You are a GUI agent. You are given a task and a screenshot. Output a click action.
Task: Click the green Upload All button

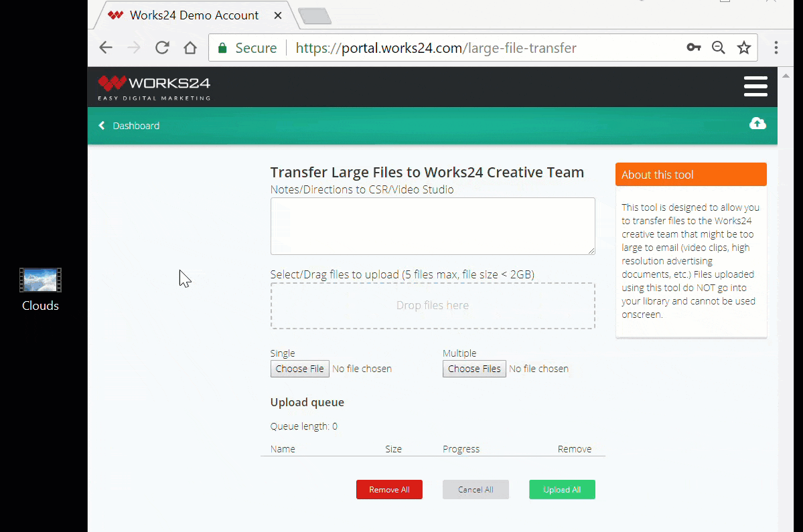[x=561, y=490]
